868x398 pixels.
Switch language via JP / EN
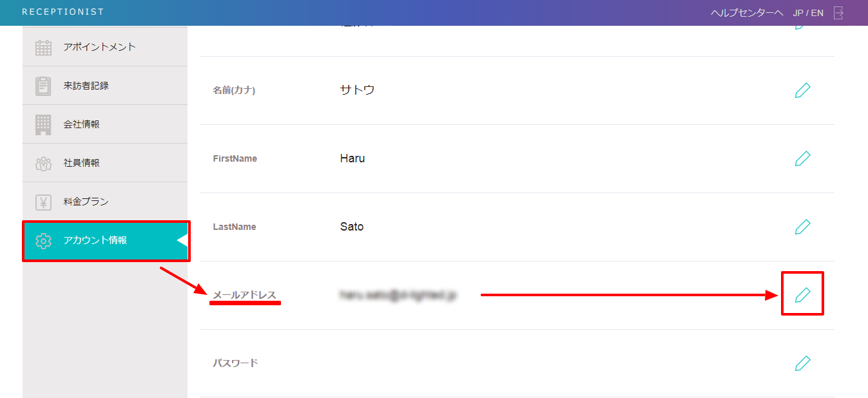point(808,13)
